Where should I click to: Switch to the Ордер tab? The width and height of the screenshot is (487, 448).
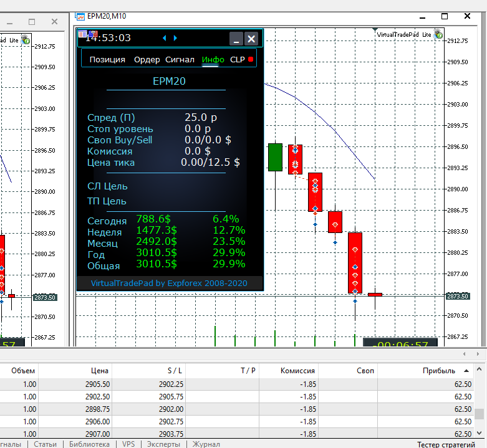[147, 59]
